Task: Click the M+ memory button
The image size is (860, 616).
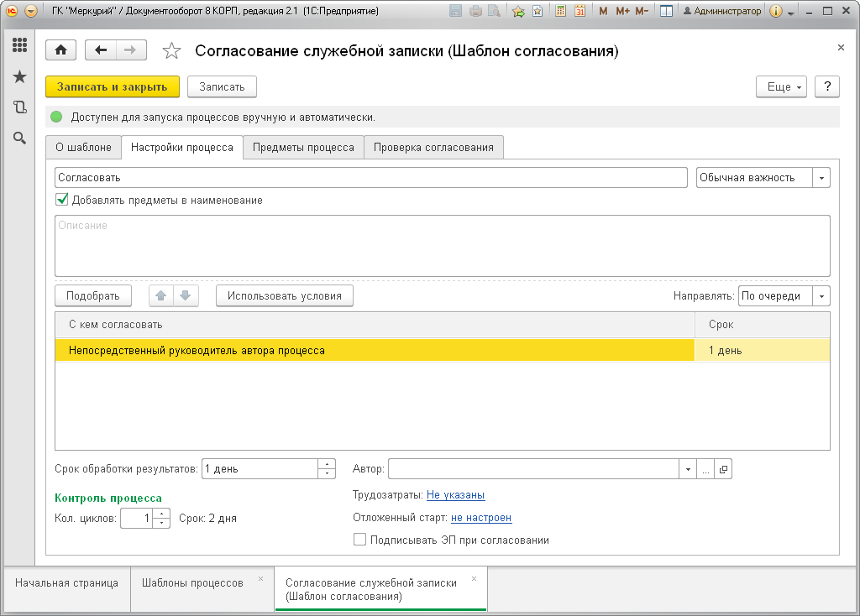Action: point(622,11)
